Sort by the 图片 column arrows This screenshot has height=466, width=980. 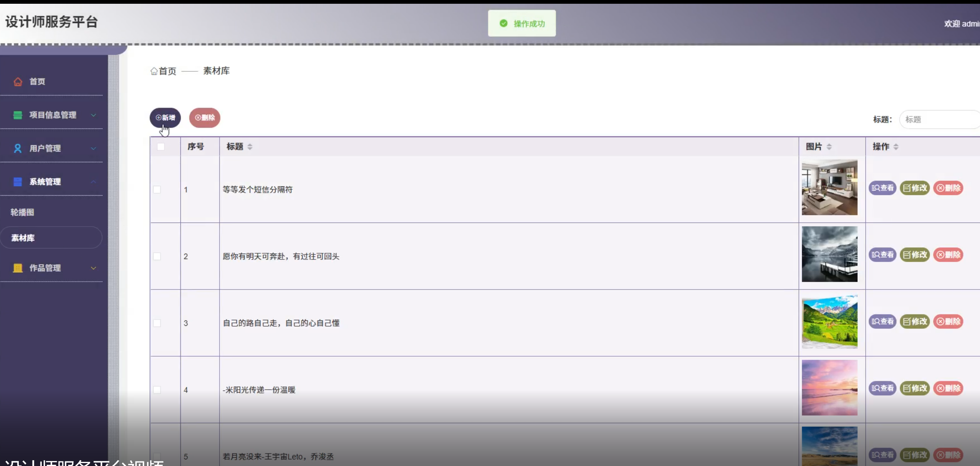(x=829, y=147)
